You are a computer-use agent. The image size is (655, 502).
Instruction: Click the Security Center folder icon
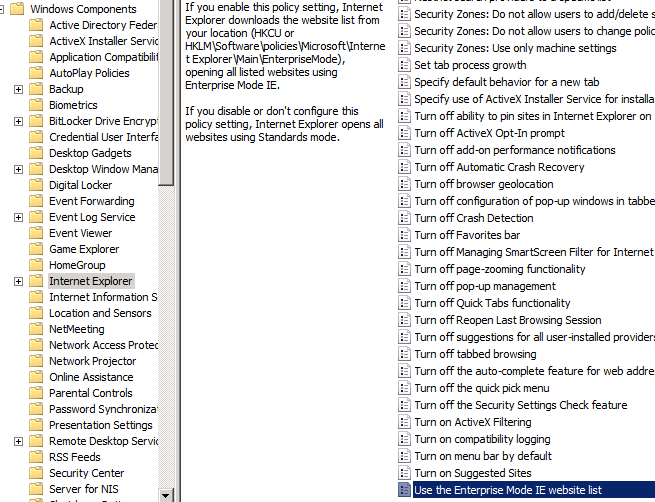pos(36,473)
